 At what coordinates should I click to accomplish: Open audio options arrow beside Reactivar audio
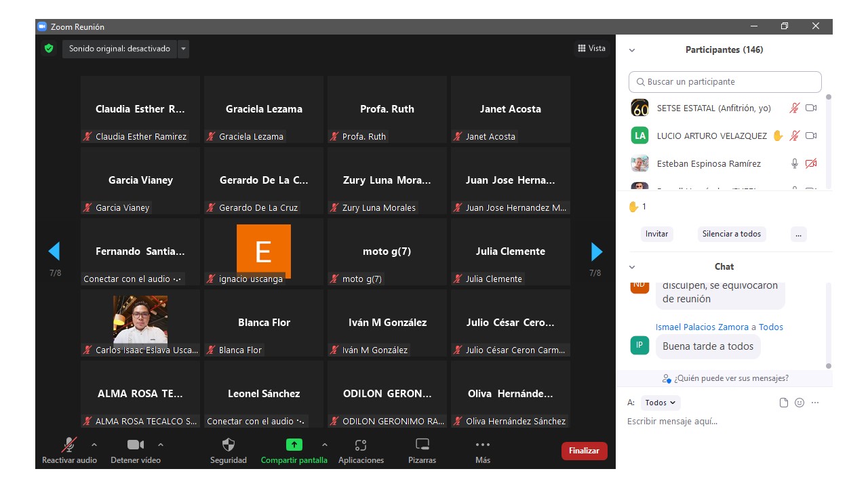tap(94, 445)
